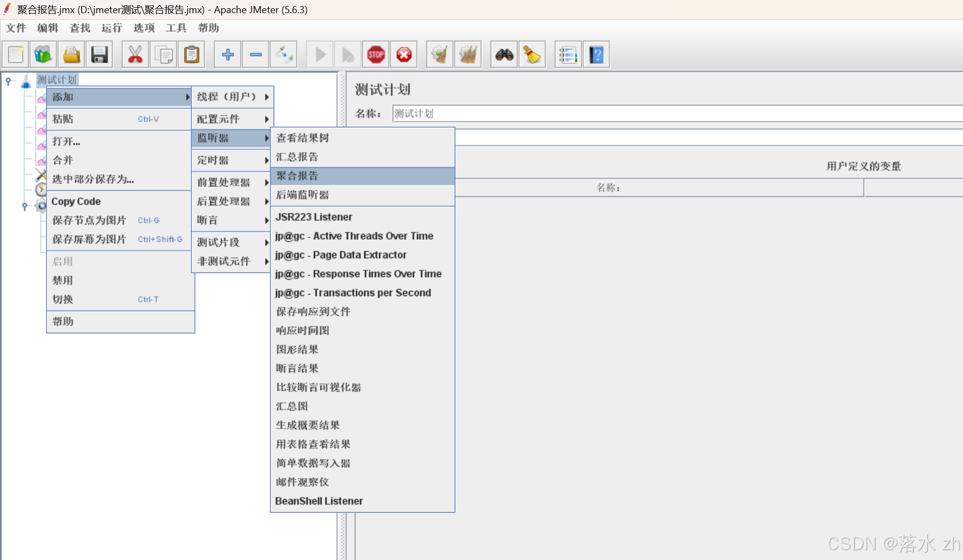Focus the 名称 input field for test plan
The image size is (963, 560).
(x=678, y=114)
